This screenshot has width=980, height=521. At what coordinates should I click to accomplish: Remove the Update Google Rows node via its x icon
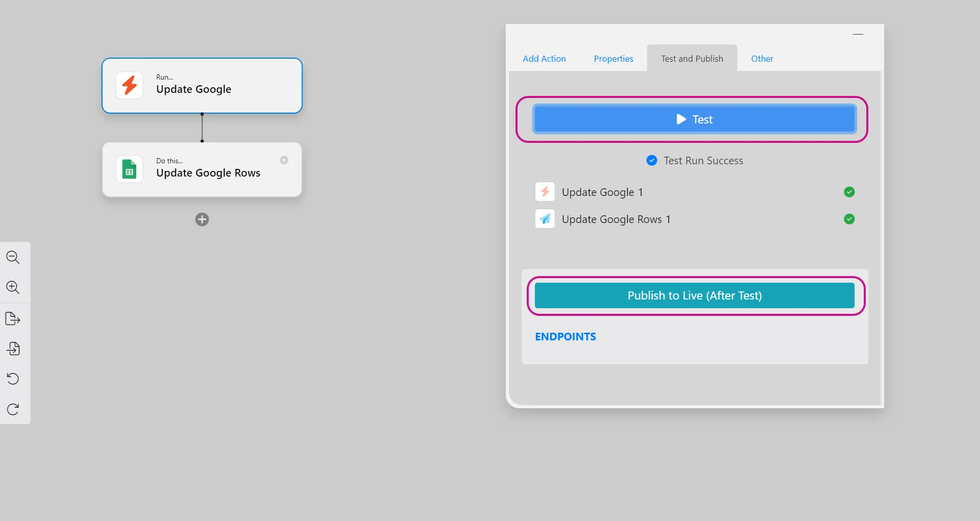click(x=284, y=160)
